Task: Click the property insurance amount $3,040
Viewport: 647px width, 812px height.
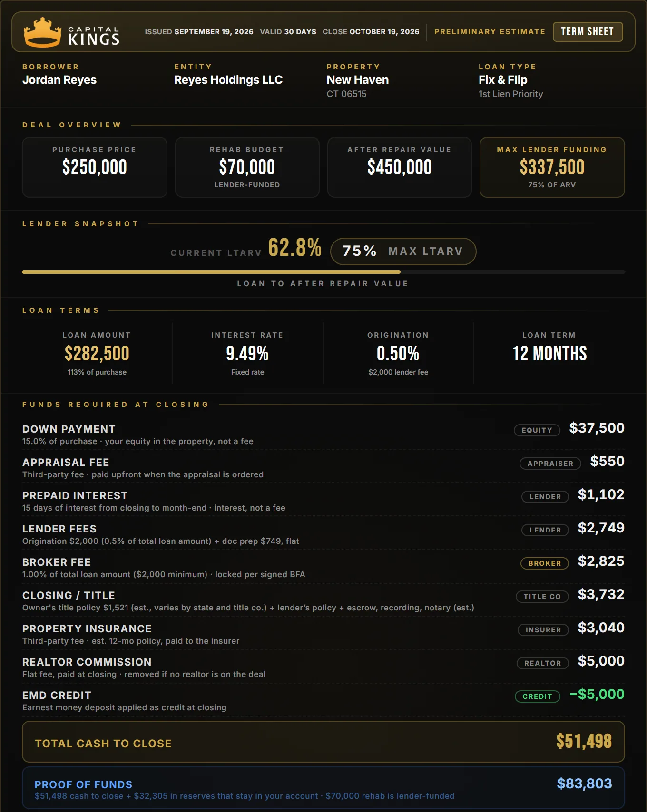Action: click(601, 628)
